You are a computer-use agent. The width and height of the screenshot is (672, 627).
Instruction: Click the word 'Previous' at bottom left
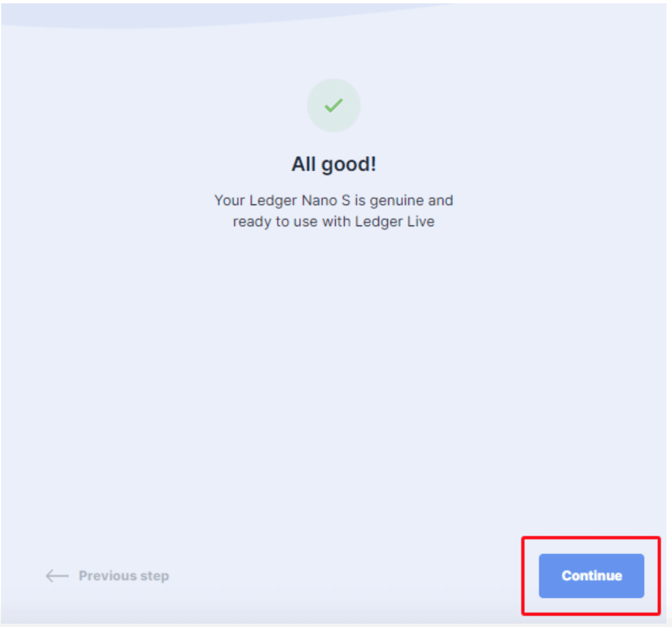tap(108, 575)
